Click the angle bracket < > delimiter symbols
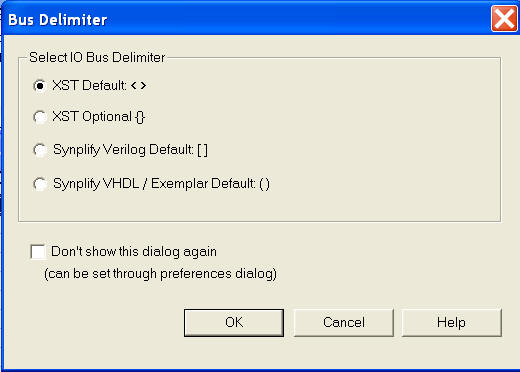Image resolution: width=520 pixels, height=372 pixels. click(138, 86)
